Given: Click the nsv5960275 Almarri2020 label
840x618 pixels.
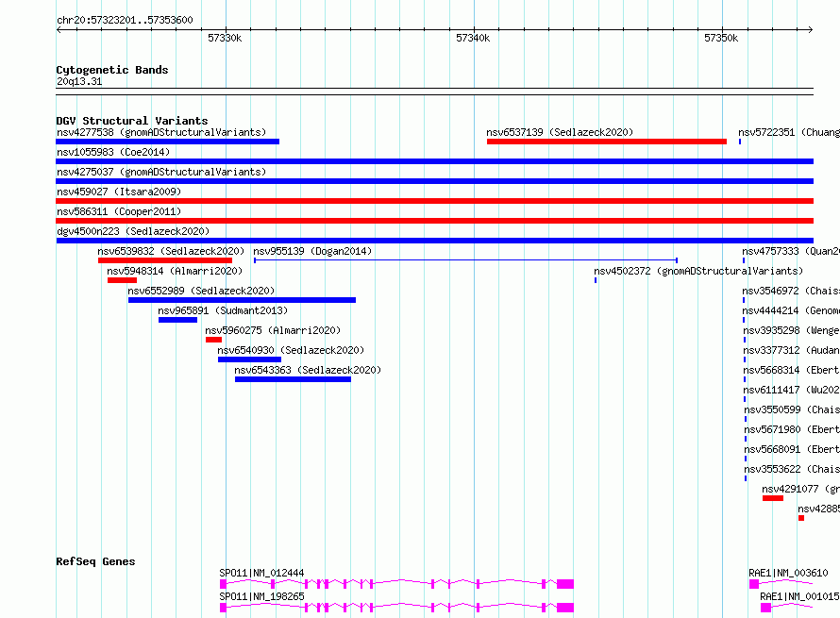Looking at the screenshot, I should [x=273, y=330].
